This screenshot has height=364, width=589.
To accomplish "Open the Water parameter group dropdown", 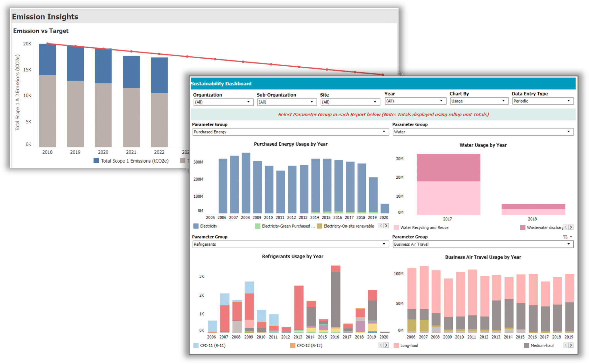I will (483, 132).
